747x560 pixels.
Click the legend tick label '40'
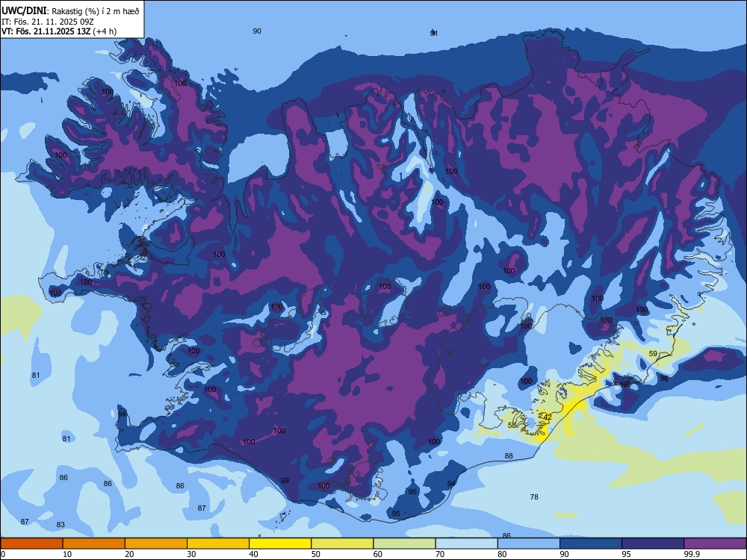point(253,554)
